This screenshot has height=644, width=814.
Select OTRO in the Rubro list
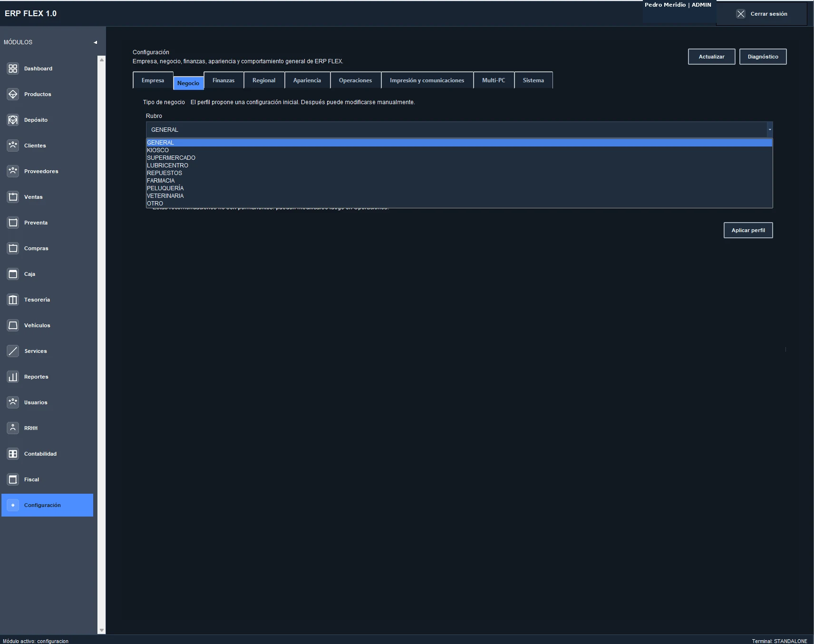point(459,204)
